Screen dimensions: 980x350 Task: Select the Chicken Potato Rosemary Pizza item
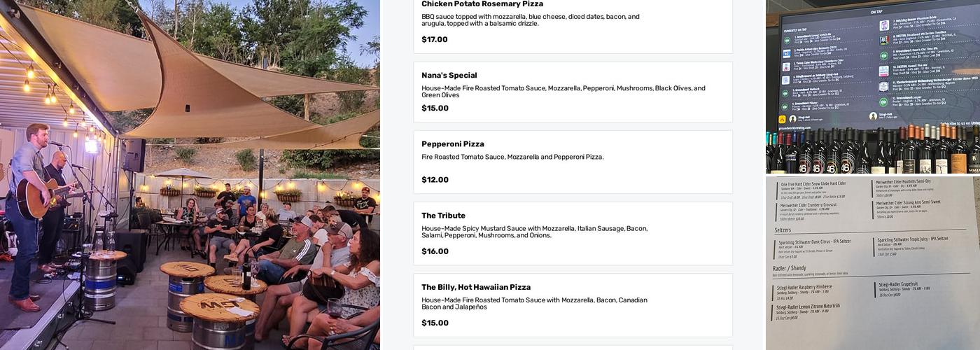(x=482, y=4)
